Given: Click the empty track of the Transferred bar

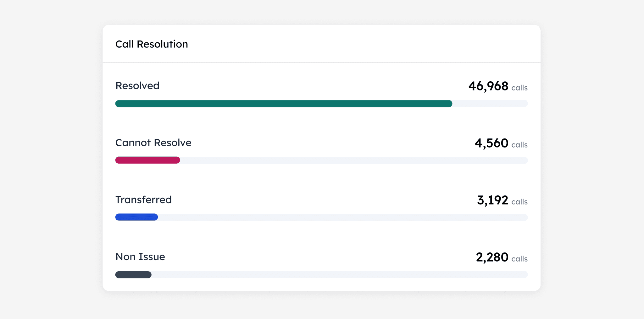Looking at the screenshot, I should coord(343,217).
